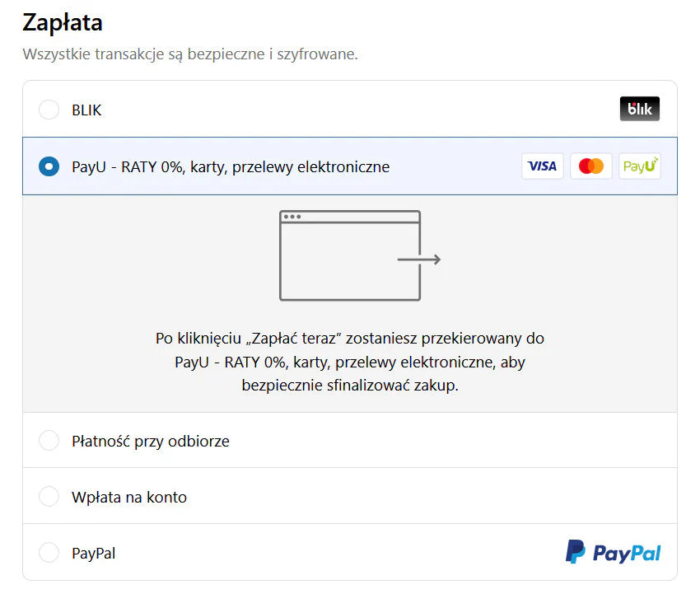Click the PayU - RATY 0% label text
The height and width of the screenshot is (608, 700).
pyautogui.click(x=231, y=167)
